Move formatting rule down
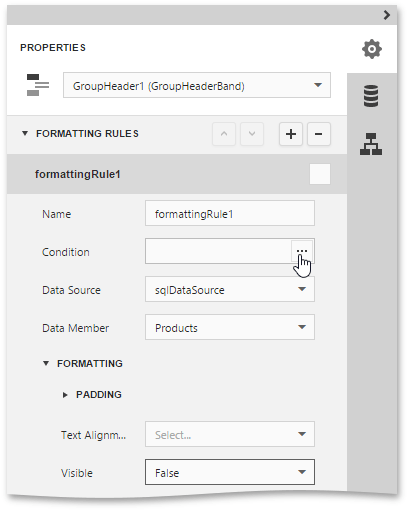This screenshot has width=410, height=513. pos(252,134)
